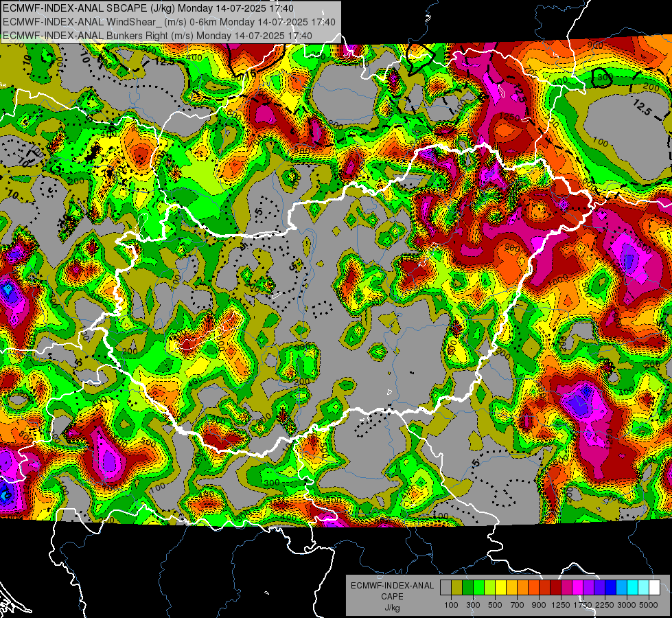Click the gray swatch in the CAPE legend

(x=445, y=588)
